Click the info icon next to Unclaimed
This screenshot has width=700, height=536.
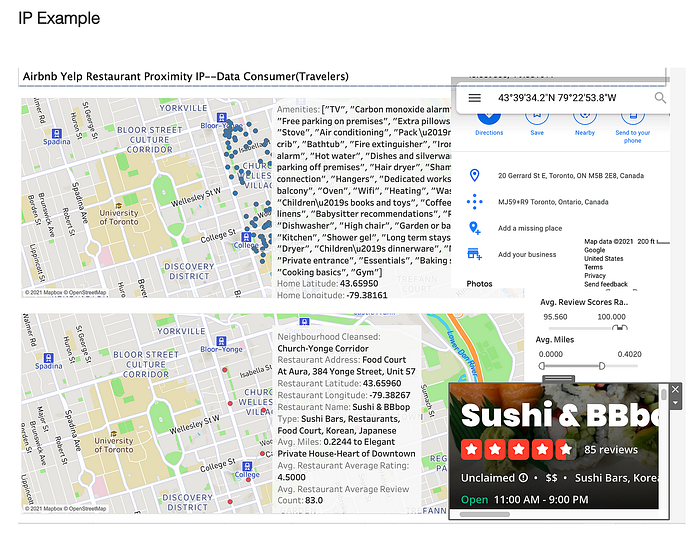(523, 478)
